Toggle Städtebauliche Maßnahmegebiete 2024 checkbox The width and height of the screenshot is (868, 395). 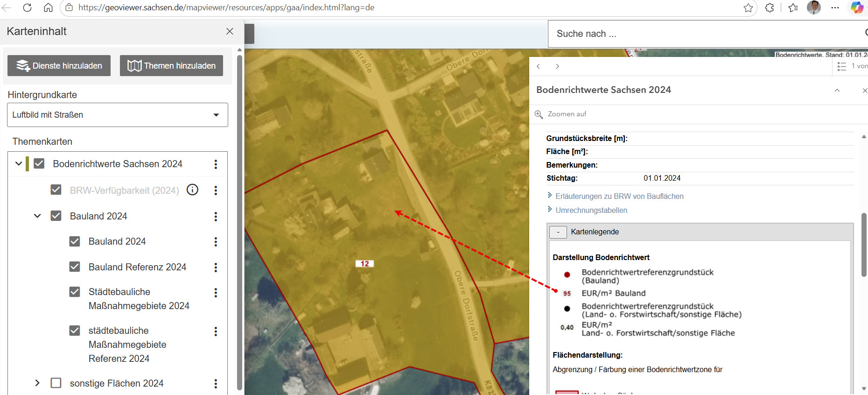click(75, 292)
